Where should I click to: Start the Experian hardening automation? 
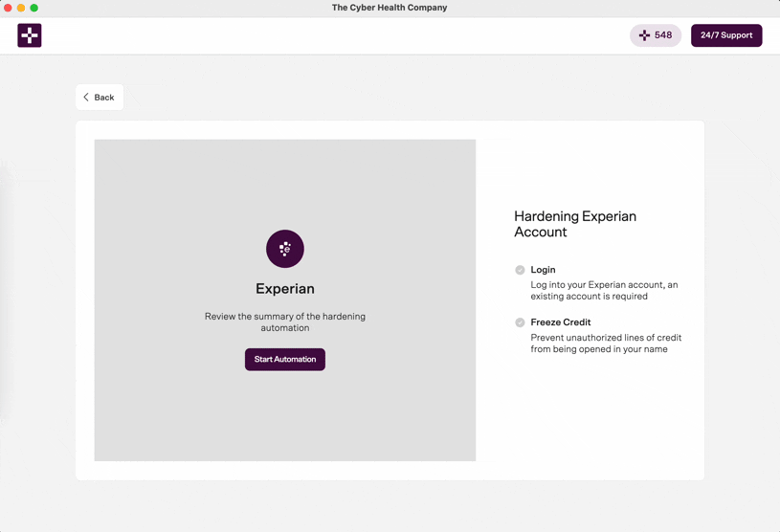[285, 359]
